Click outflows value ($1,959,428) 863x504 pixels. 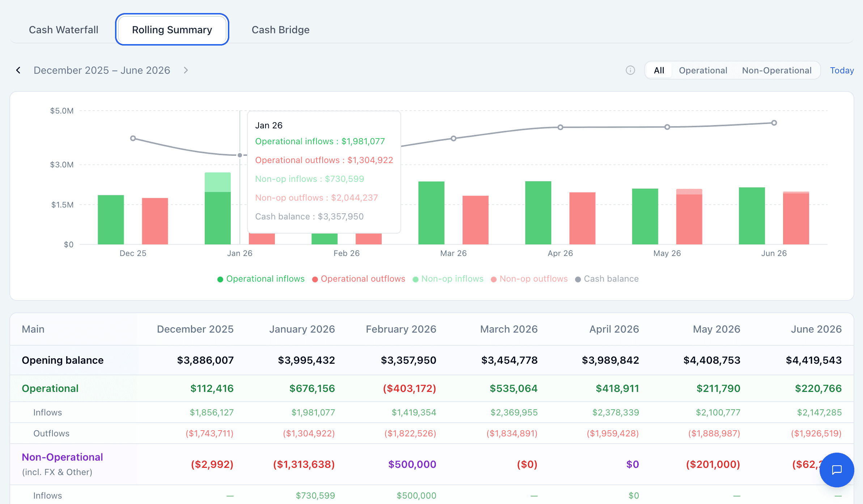click(613, 433)
